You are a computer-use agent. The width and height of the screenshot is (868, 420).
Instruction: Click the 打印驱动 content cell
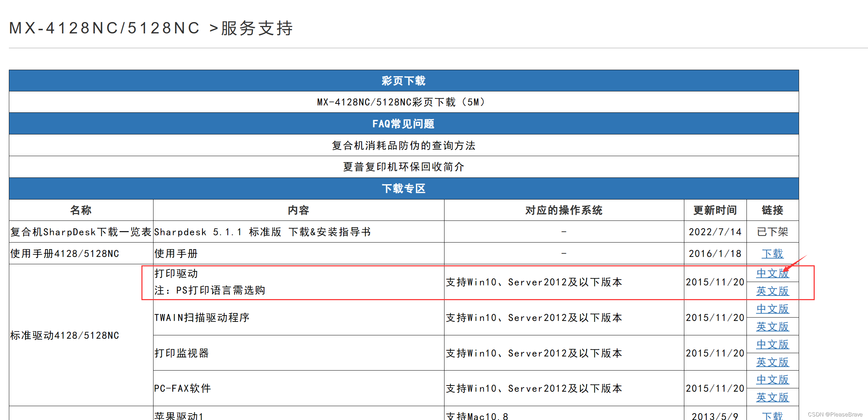(x=298, y=282)
